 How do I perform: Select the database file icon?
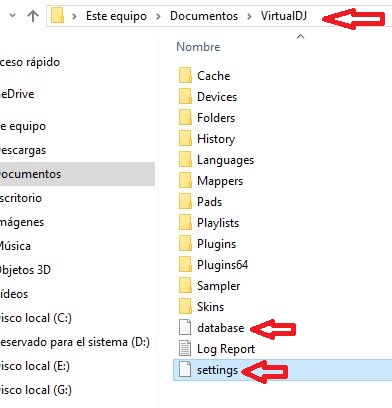click(x=185, y=327)
